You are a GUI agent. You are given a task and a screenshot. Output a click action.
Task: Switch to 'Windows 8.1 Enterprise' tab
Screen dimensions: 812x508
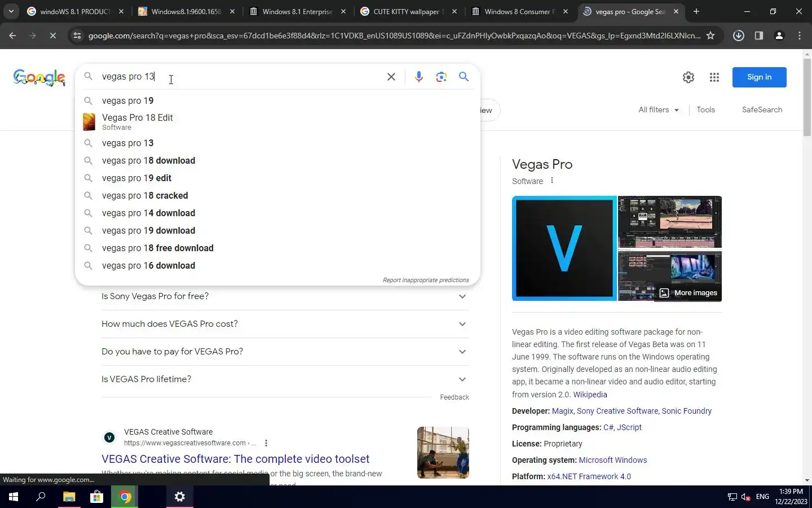297,11
